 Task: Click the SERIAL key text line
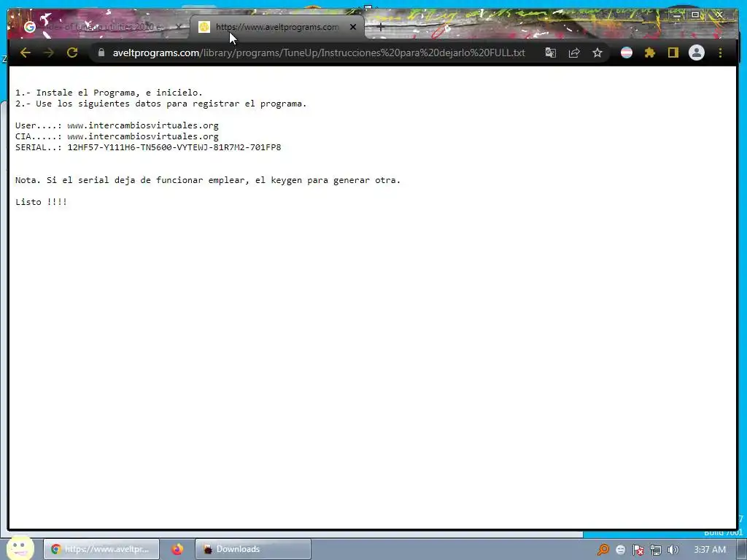[148, 147]
